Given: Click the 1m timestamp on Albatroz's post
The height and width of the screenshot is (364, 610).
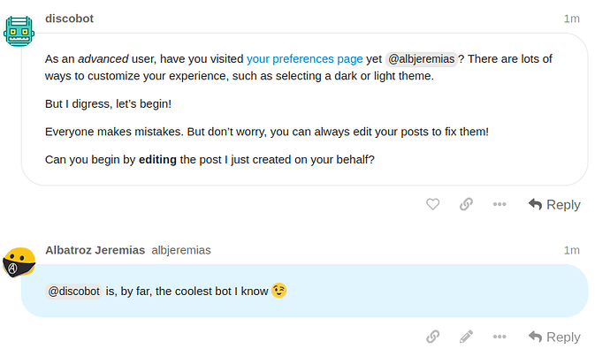Looking at the screenshot, I should 571,250.
